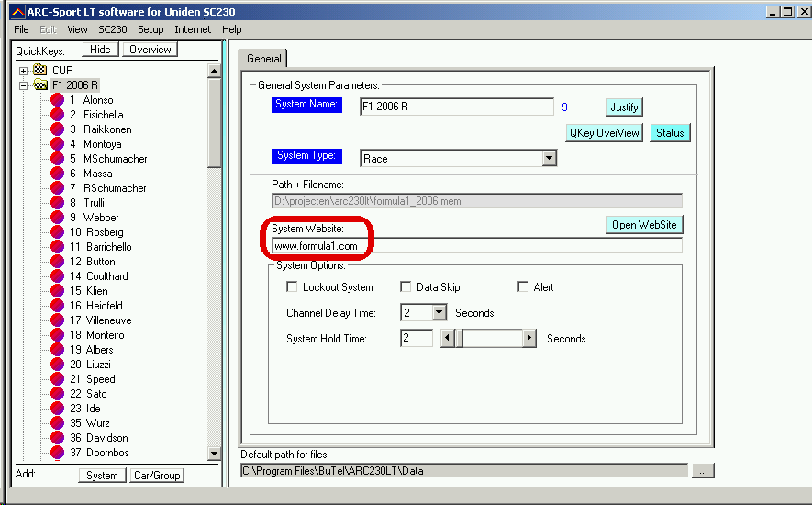Click the red icon beside Webber

coord(58,218)
